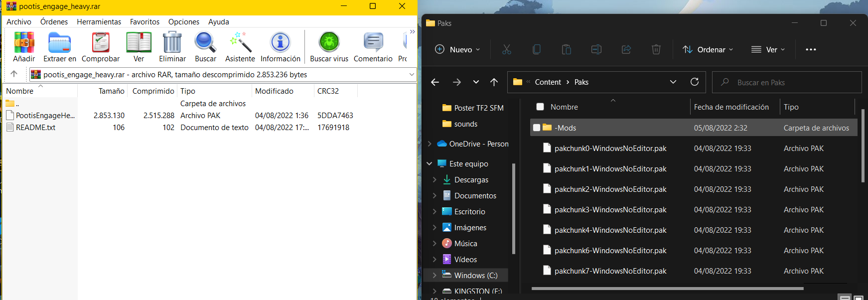Open the sounds folder in sidebar

tap(460, 124)
